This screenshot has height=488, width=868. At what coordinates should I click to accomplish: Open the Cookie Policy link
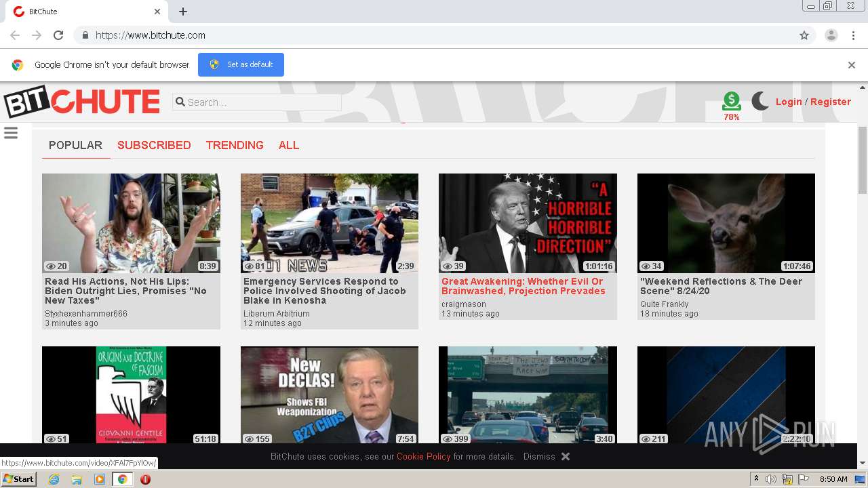424,456
